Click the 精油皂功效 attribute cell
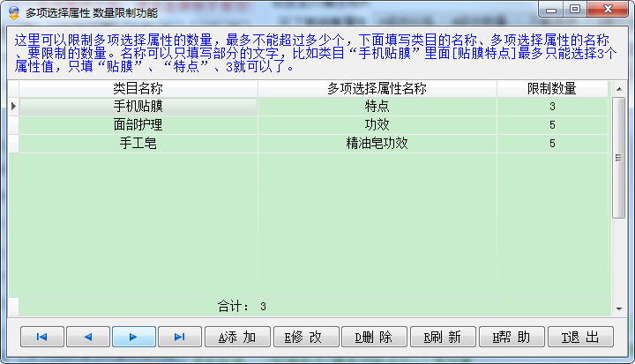The height and width of the screenshot is (364, 635). [x=377, y=143]
